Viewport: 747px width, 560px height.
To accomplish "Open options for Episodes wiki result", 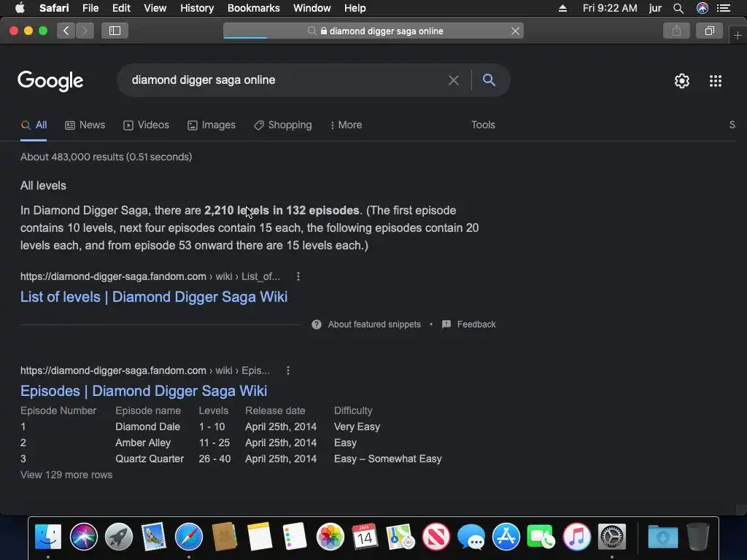I will click(x=287, y=370).
